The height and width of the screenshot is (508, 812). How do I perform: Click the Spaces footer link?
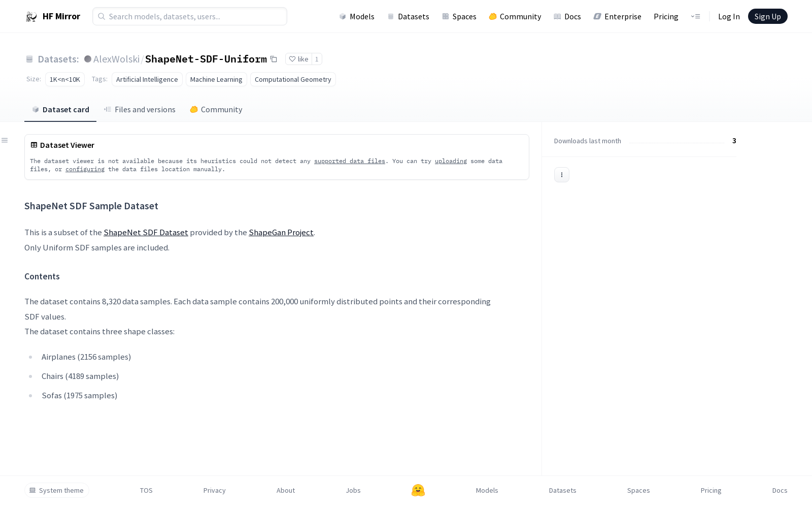(x=638, y=491)
